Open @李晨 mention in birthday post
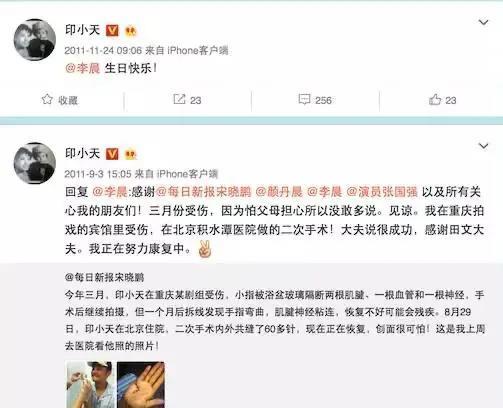Viewport: 503px width, 408px height. 83,68
